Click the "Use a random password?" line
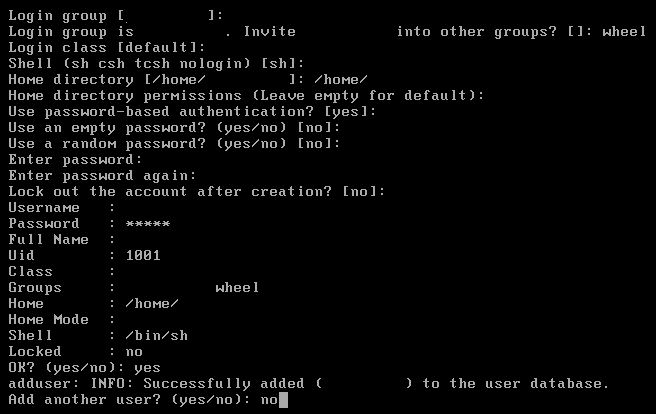This screenshot has height=414, width=656. (x=174, y=143)
